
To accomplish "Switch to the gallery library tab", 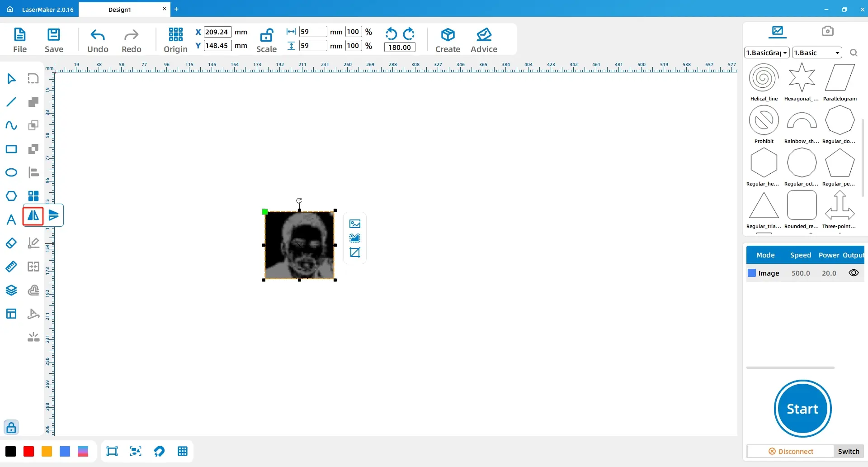I will tap(778, 31).
